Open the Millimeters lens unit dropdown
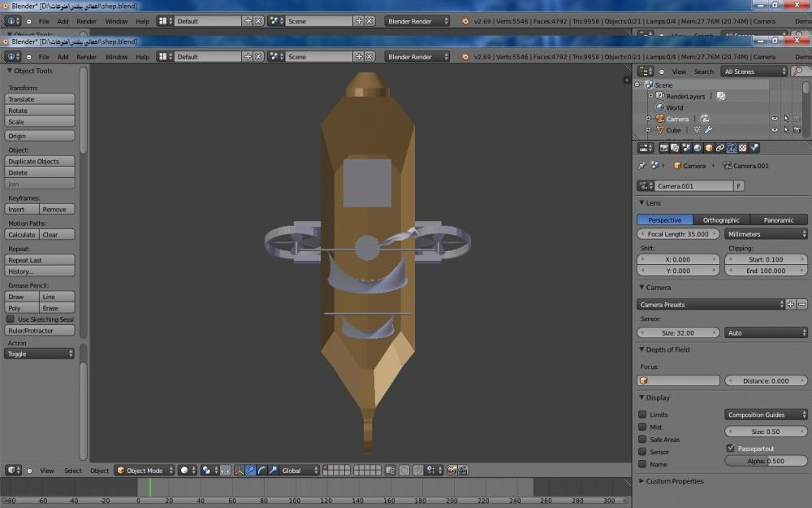The width and height of the screenshot is (812, 508). click(766, 234)
